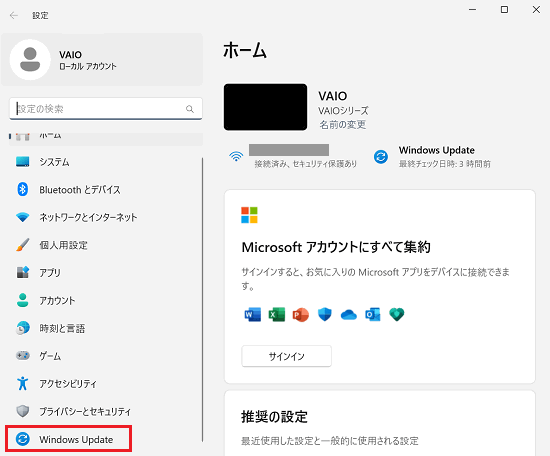Click the アプリ apps icon
The height and width of the screenshot is (456, 550).
pos(23,273)
